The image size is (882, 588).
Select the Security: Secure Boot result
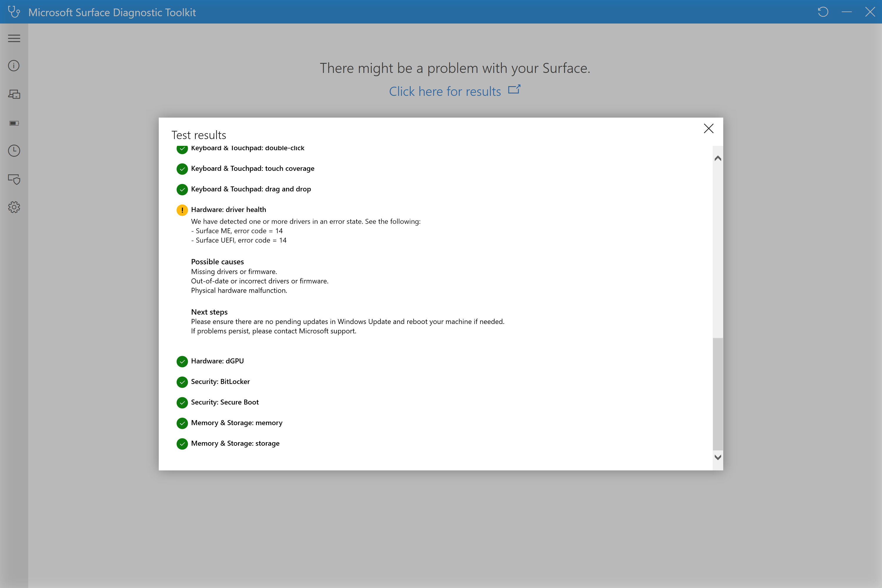(225, 402)
